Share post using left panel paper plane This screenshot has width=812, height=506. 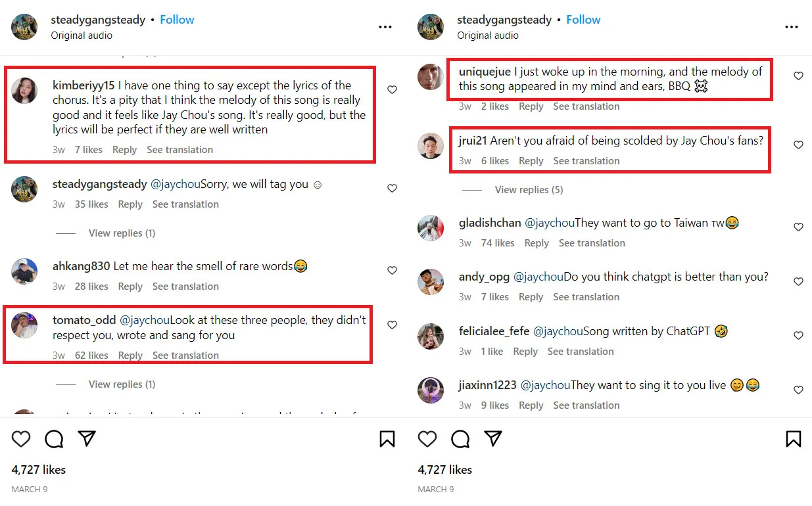(87, 439)
